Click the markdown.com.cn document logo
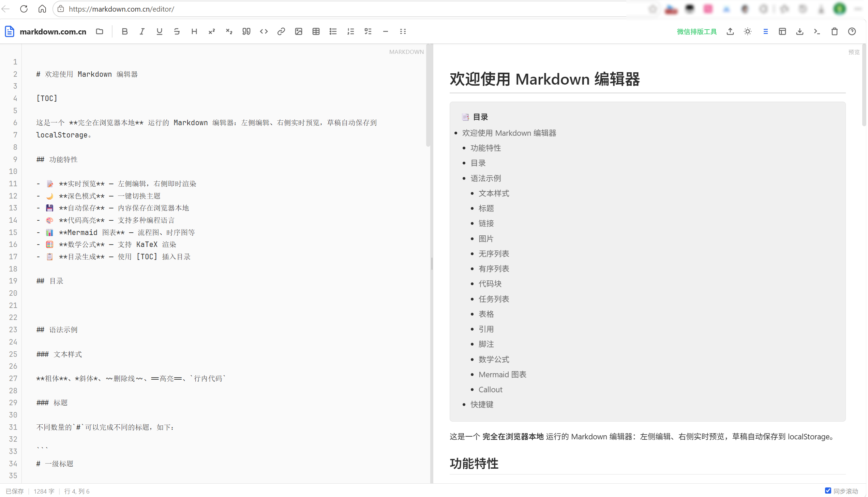This screenshot has height=497, width=868. pyautogui.click(x=10, y=31)
